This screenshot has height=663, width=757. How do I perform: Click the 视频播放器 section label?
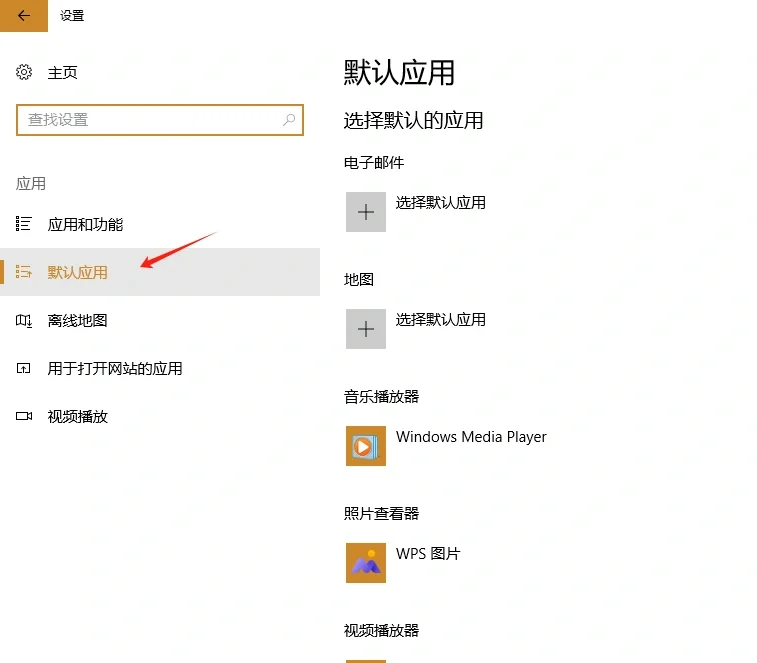tap(381, 630)
